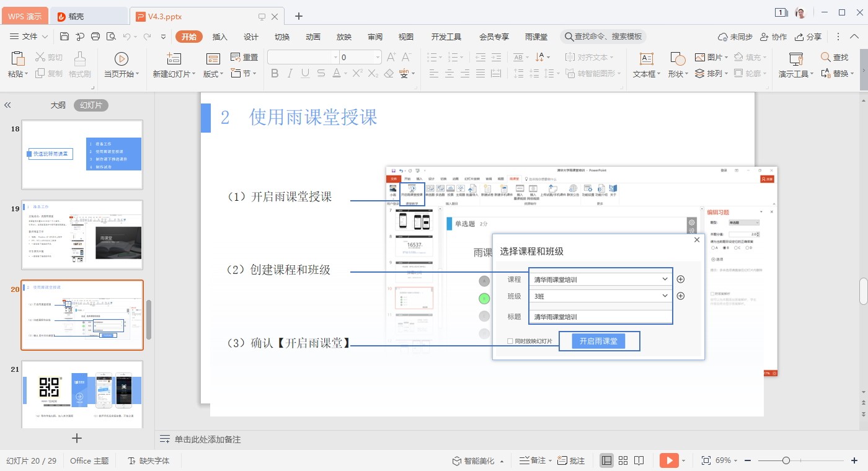The height and width of the screenshot is (471, 868).
Task: Click the 重置 reset button
Action: click(244, 57)
